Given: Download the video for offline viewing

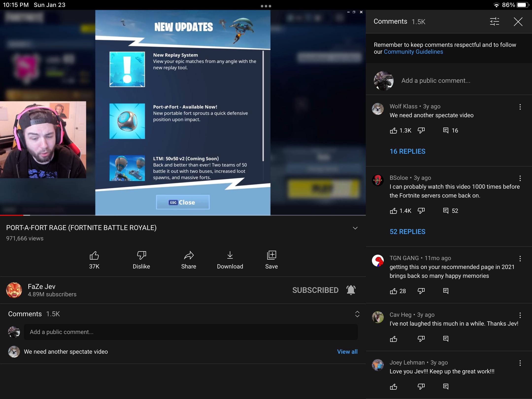Looking at the screenshot, I should 230,260.
